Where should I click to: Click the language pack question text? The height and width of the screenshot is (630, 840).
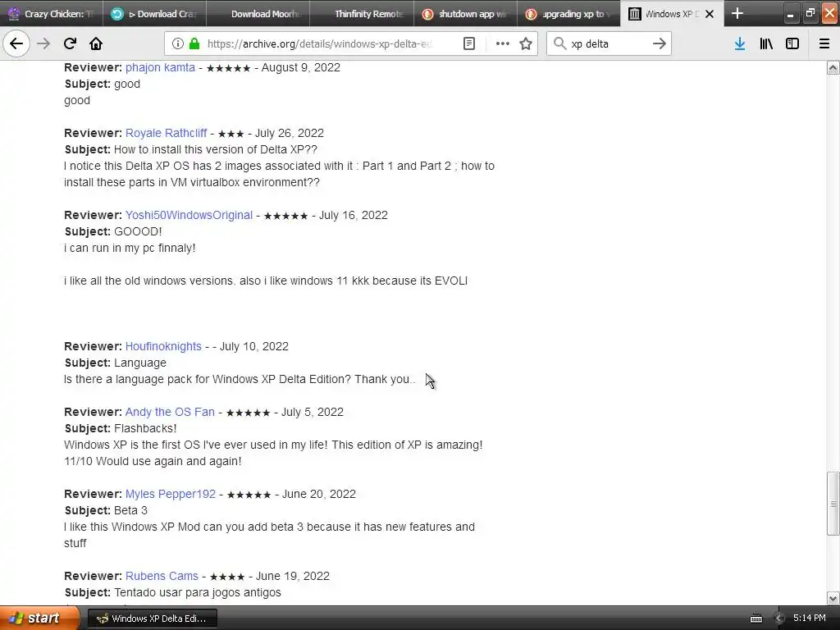click(240, 379)
